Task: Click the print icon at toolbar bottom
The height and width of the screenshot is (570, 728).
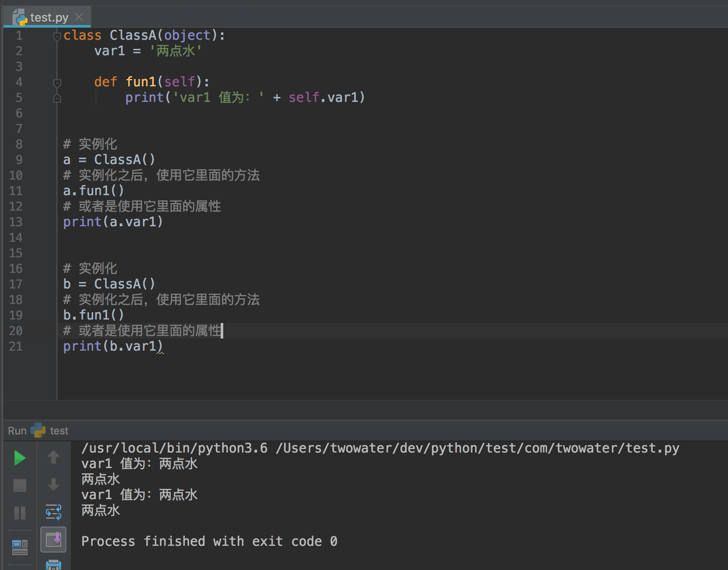Action: (x=54, y=565)
